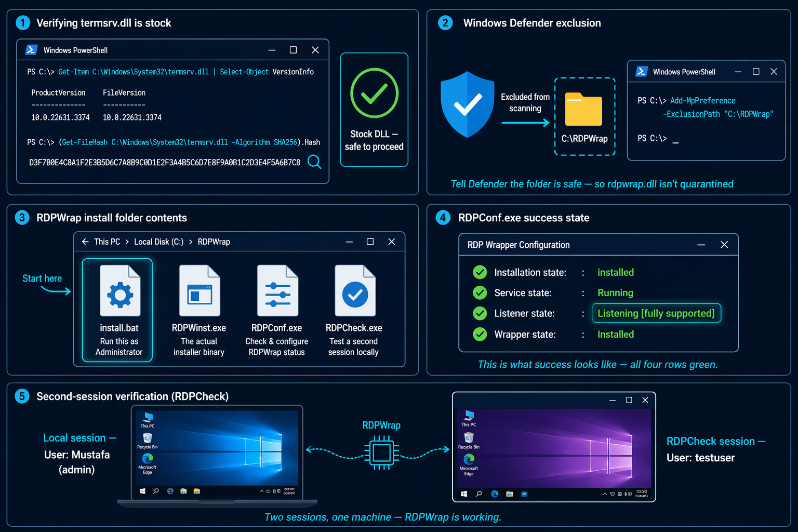Click the clock on the local laptop taskbar
The width and height of the screenshot is (798, 532).
point(289,491)
